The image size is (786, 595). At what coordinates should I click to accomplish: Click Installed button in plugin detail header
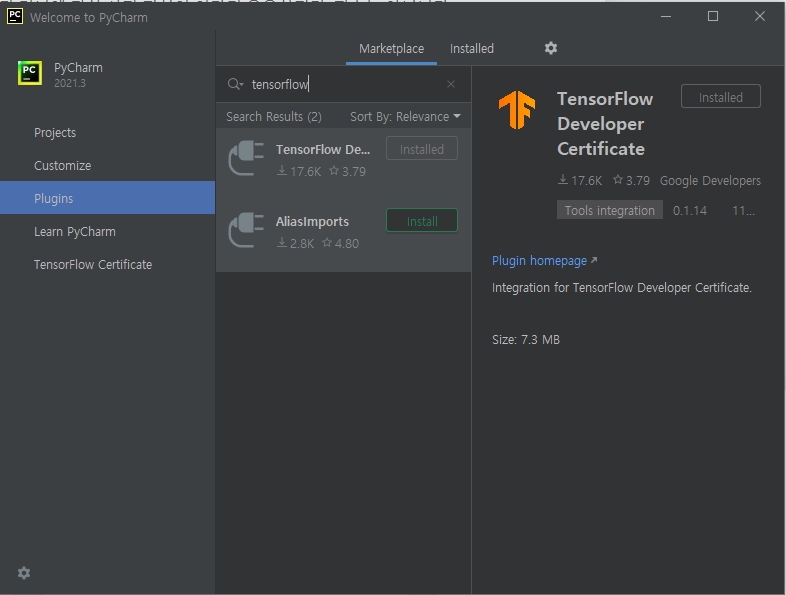point(721,97)
